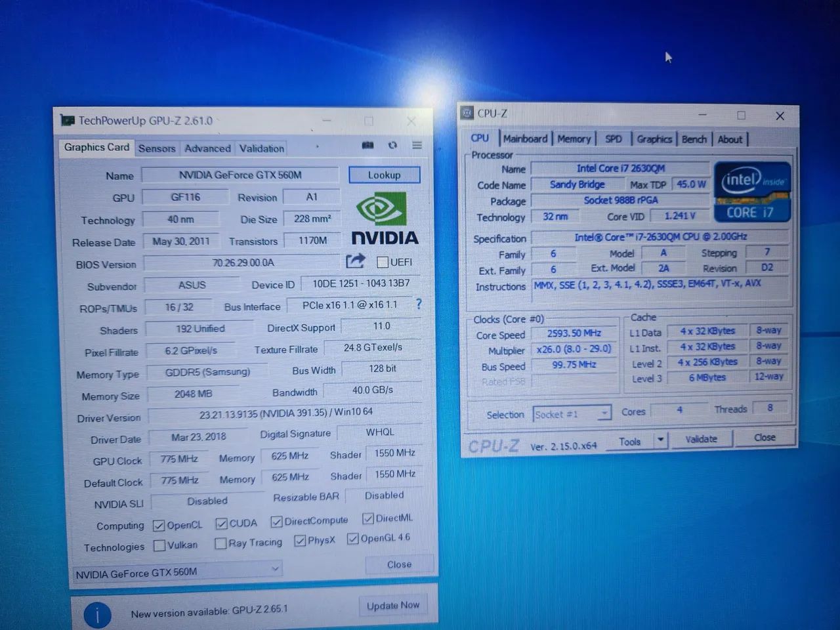Click the Core Speed value 2593.50 MHz
This screenshot has height=630, width=840.
pos(574,333)
